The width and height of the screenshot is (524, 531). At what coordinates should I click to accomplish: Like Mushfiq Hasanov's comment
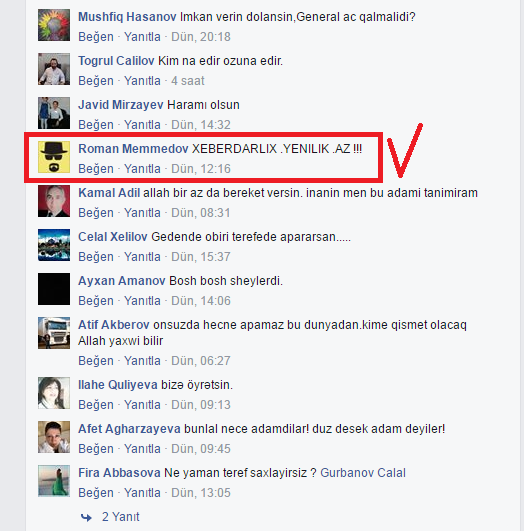pyautogui.click(x=96, y=37)
